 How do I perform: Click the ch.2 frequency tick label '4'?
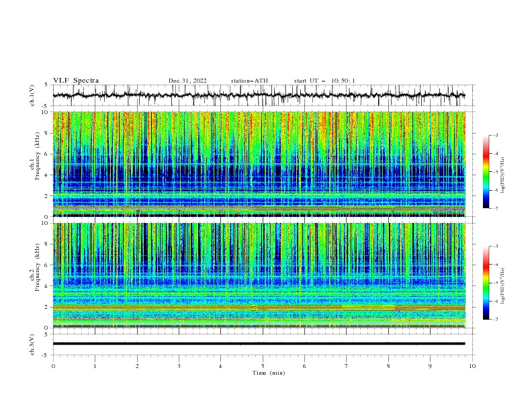tap(46, 286)
